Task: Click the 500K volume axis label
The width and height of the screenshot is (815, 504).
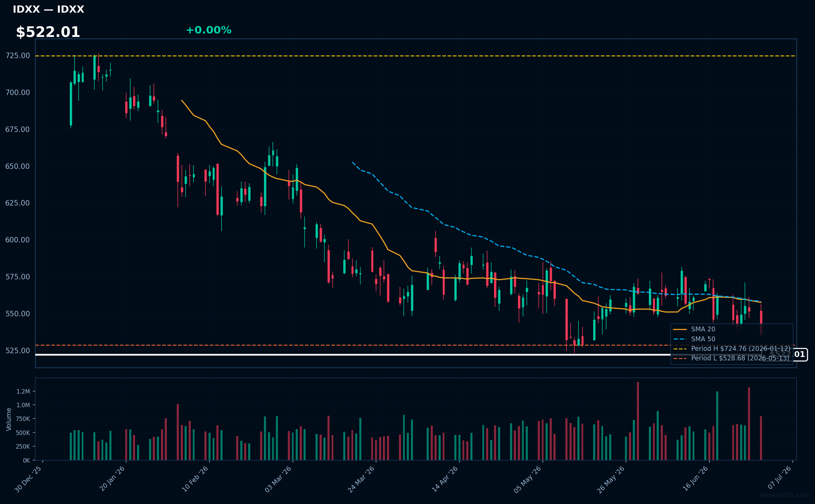Action: coord(23,433)
